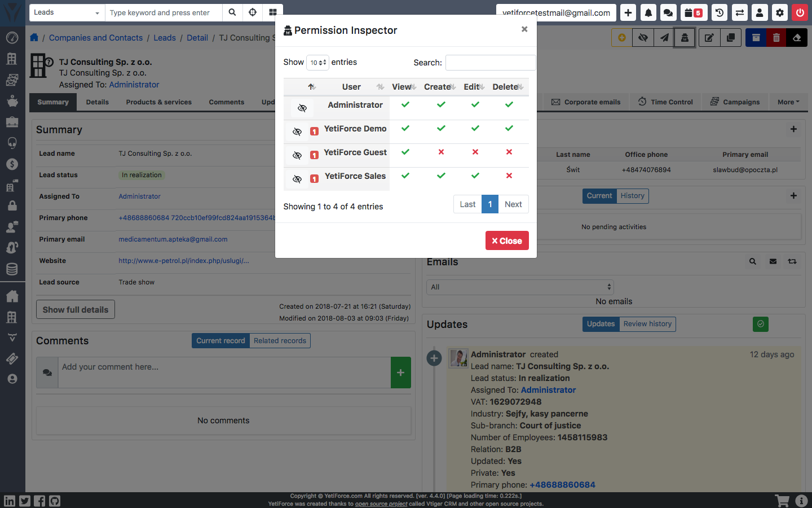Open the quick create plus button

pos(628,12)
